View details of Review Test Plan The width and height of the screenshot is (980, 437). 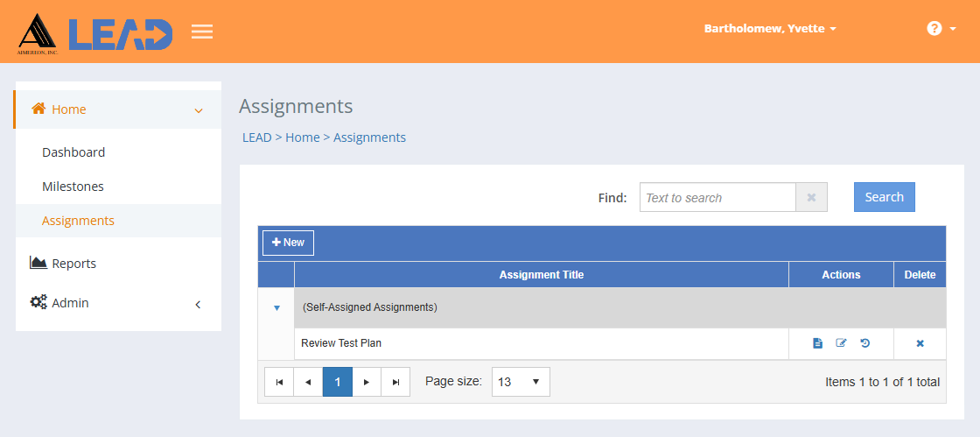point(817,343)
